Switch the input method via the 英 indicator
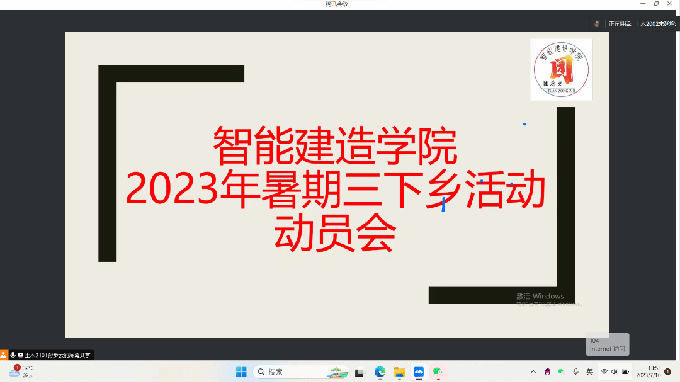680x382 pixels. click(x=589, y=372)
